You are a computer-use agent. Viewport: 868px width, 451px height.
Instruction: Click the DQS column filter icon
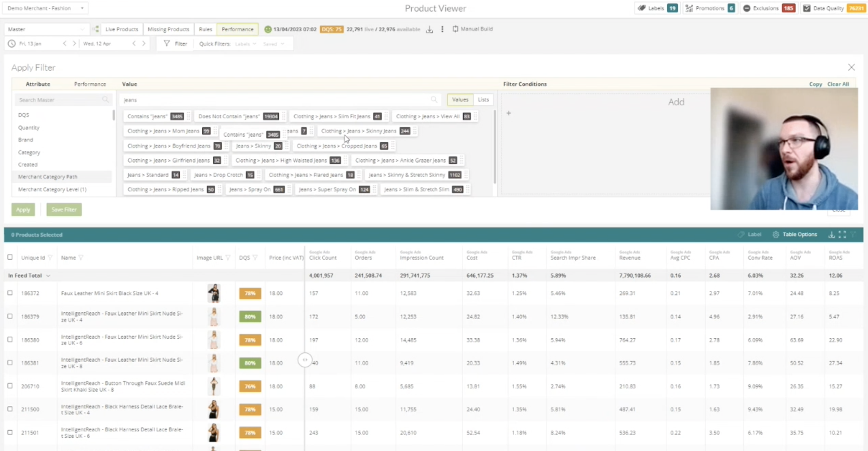[x=255, y=257]
